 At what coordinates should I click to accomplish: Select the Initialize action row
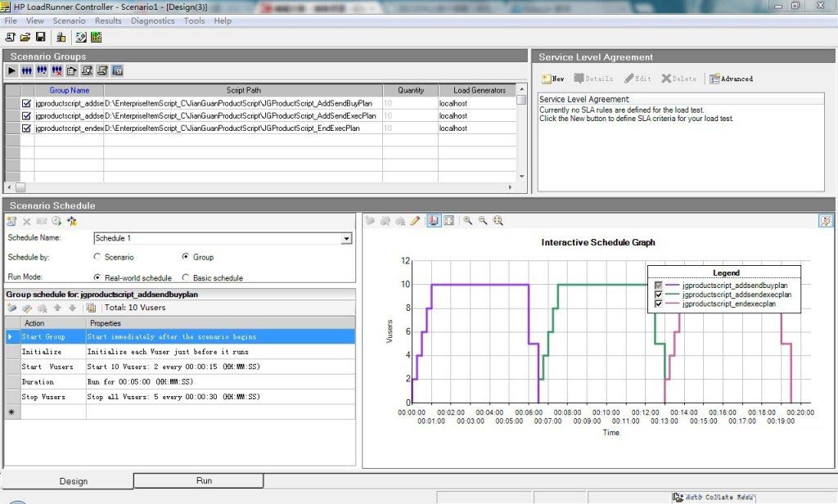[180, 352]
